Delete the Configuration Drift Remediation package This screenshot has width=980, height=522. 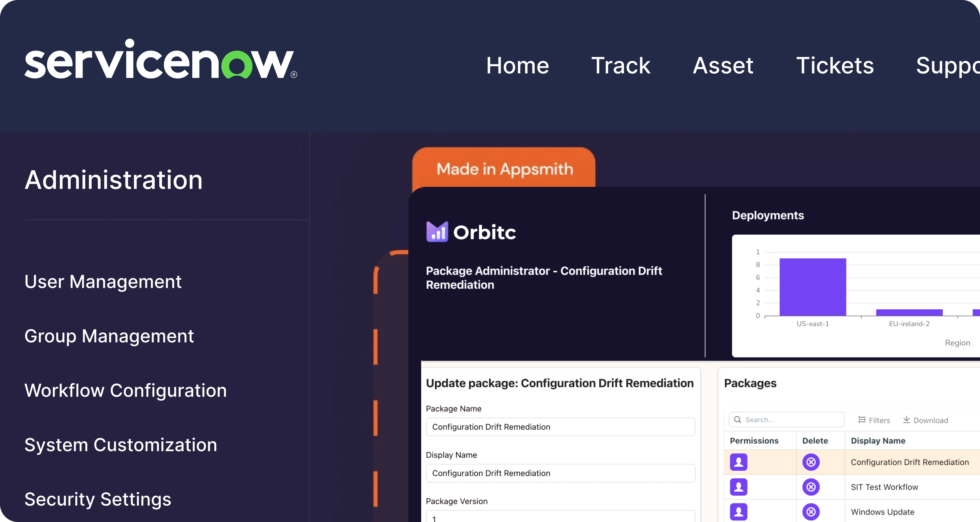811,462
